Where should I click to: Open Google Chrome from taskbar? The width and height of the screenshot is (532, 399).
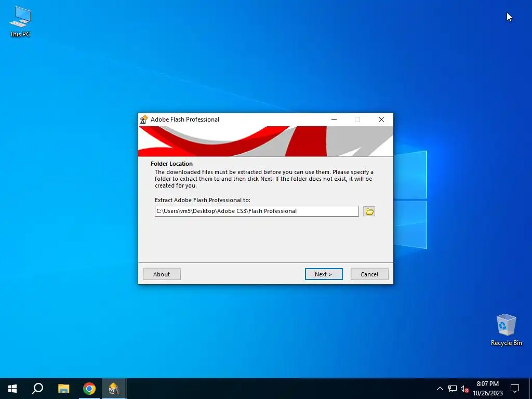point(89,389)
